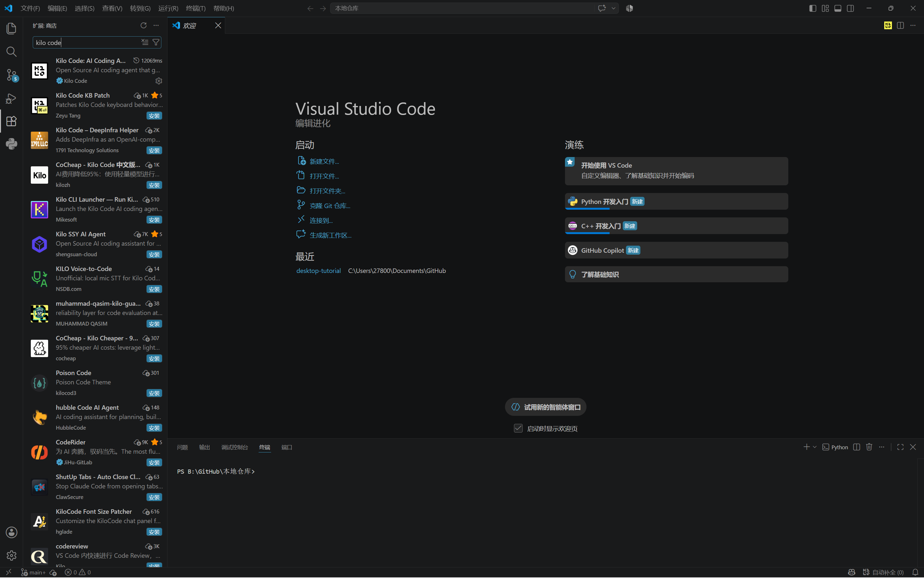Open the Run and Debug view
Screen dimensions: 924x578
pos(12,98)
